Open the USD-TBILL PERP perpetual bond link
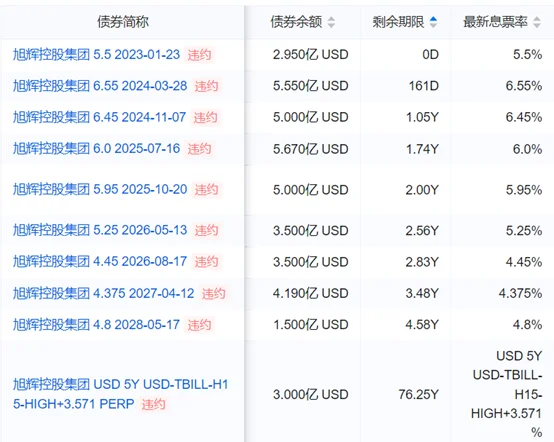This screenshot has height=442, width=554. [120, 394]
